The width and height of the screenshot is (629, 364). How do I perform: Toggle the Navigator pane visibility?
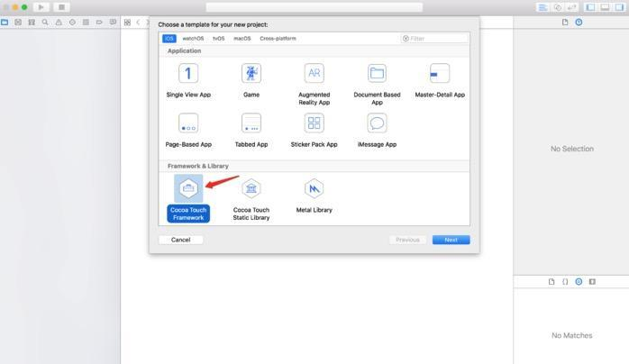click(590, 7)
